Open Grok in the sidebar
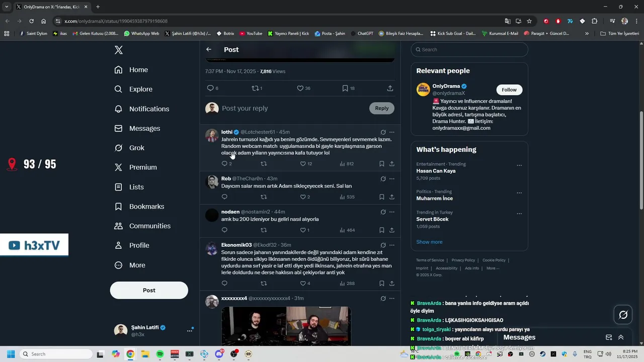 [x=129, y=148]
